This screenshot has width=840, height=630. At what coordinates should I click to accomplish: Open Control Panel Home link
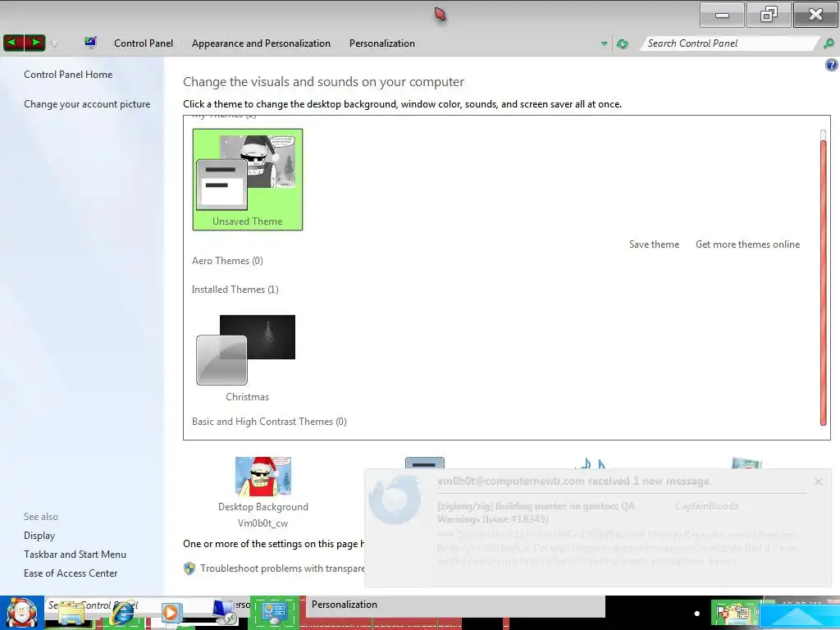[68, 75]
